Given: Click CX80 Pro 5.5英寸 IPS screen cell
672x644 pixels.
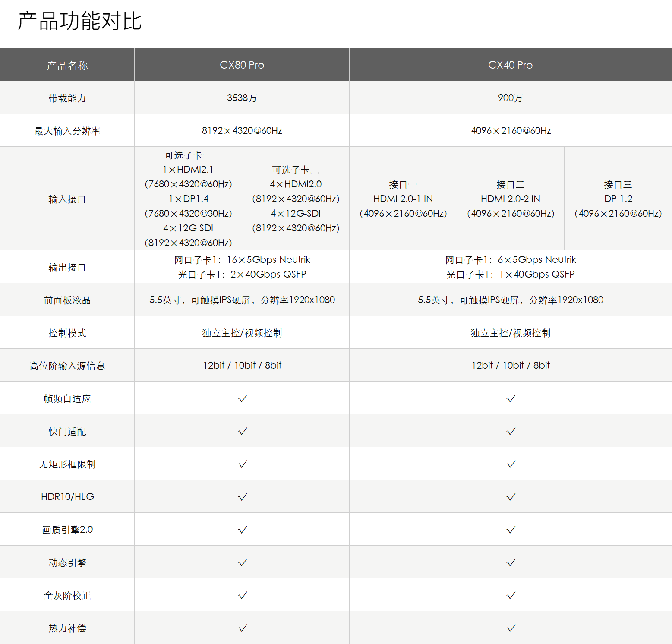Looking at the screenshot, I should click(x=242, y=300).
